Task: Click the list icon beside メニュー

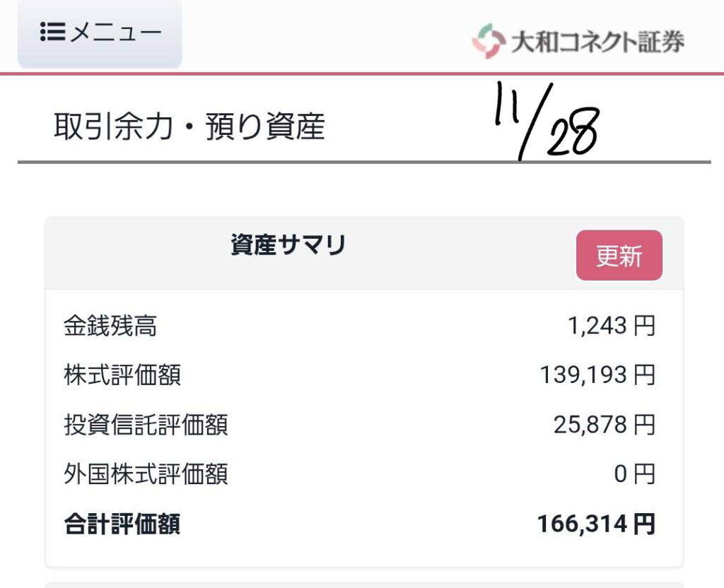Action: 53,33
